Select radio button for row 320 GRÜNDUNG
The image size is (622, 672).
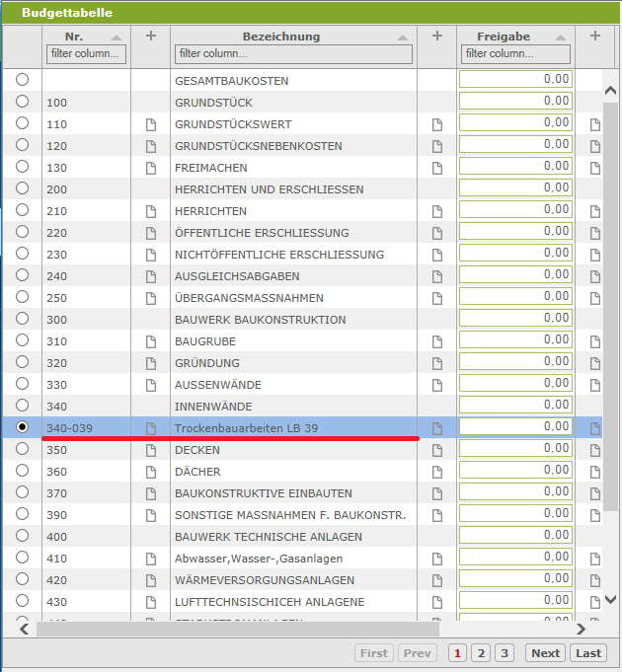click(x=22, y=363)
